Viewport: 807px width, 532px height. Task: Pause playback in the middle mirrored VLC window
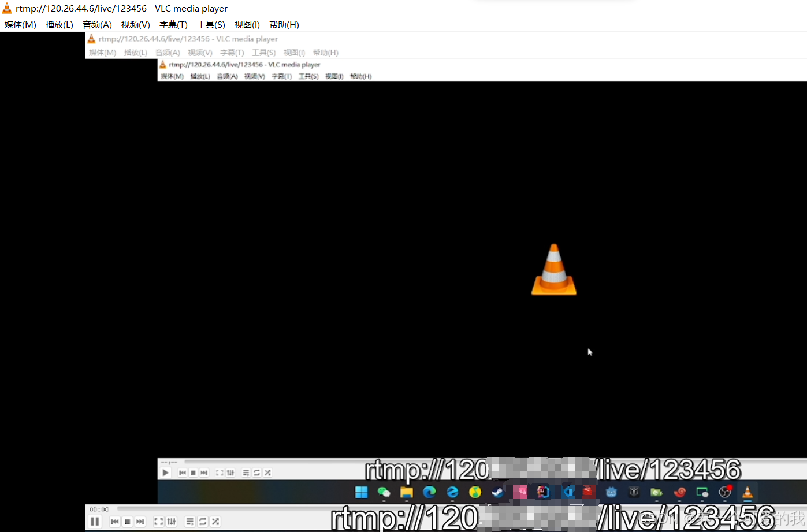click(95, 522)
